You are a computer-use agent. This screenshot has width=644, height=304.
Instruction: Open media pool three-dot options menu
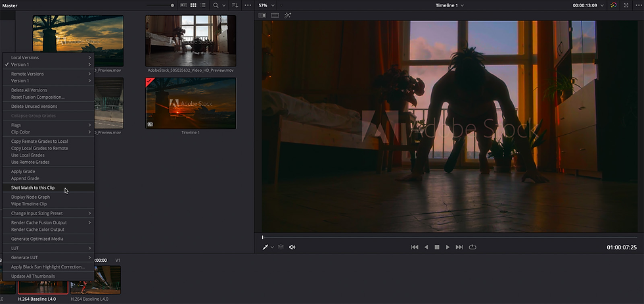248,5
